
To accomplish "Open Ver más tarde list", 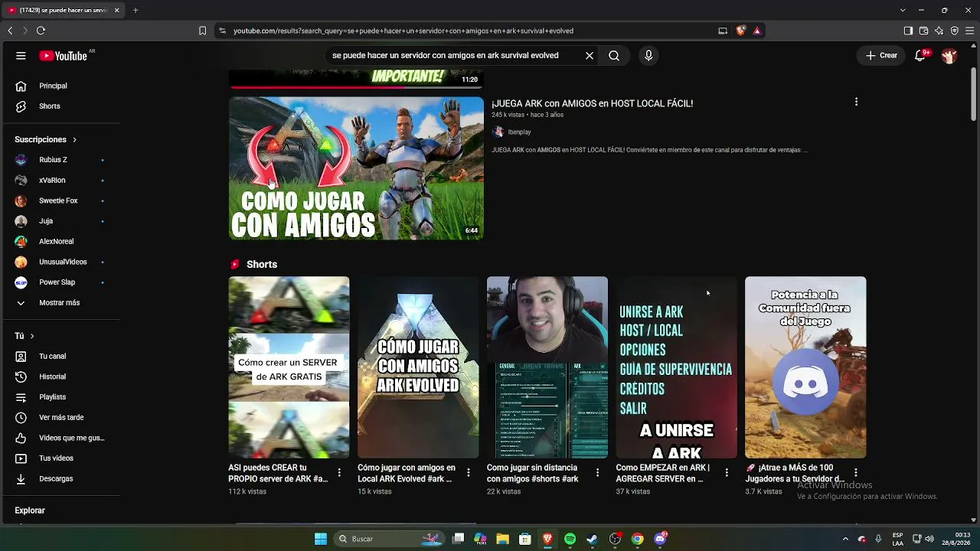I will pyautogui.click(x=60, y=418).
